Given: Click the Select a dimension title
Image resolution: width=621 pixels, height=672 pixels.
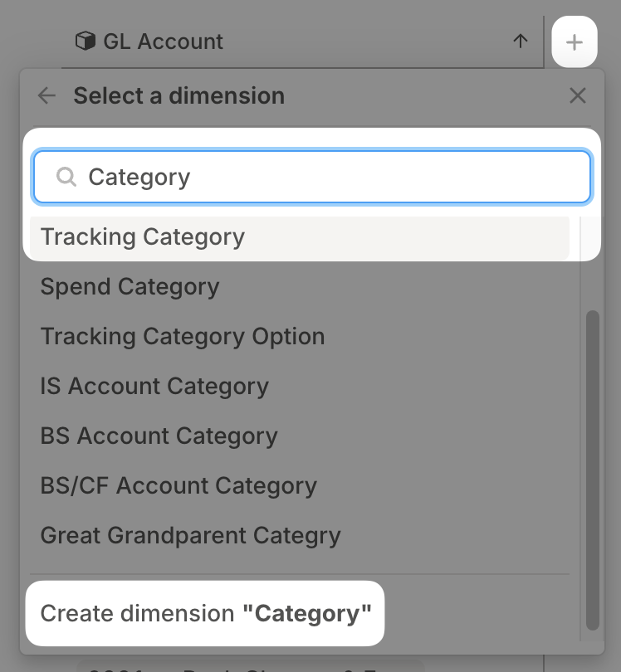Looking at the screenshot, I should (x=179, y=95).
